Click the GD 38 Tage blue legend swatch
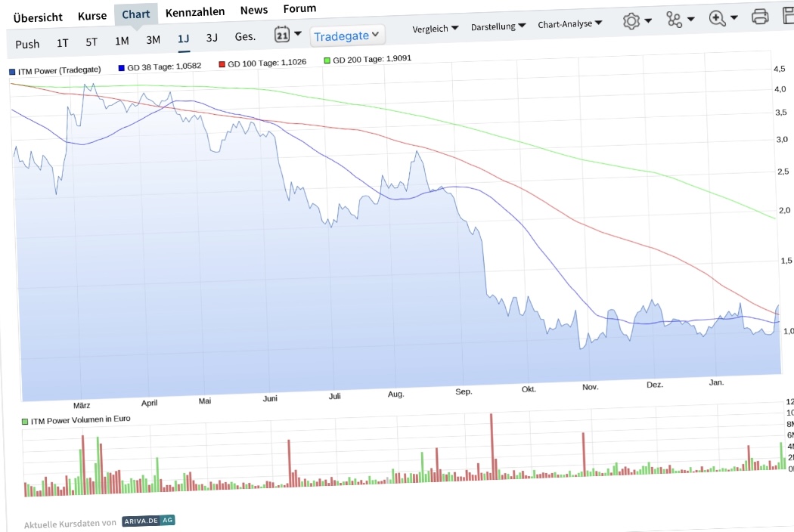This screenshot has height=532, width=794. click(x=121, y=68)
